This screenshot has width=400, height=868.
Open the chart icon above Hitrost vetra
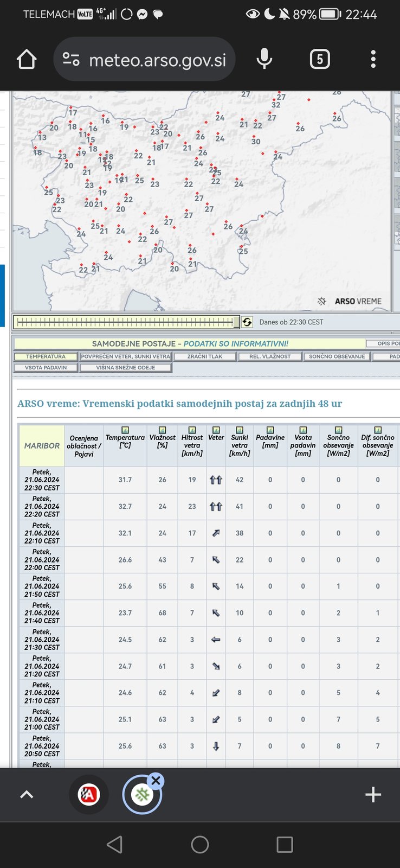click(192, 430)
